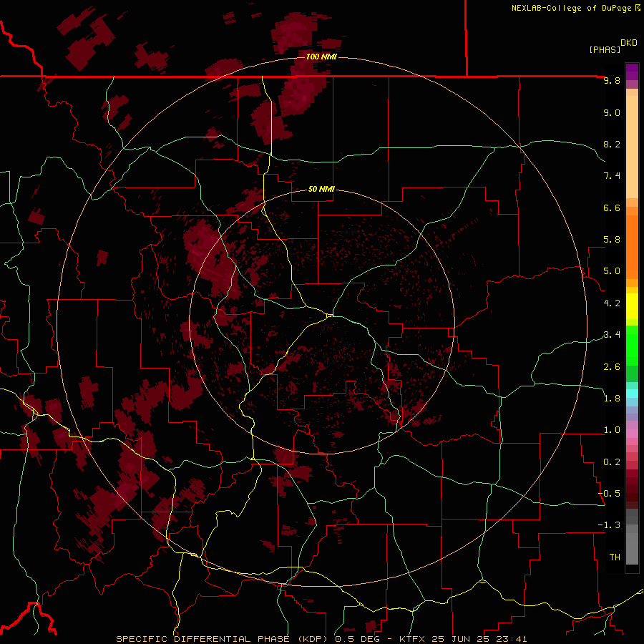Click the 6.6 scale value
644x644 pixels.
click(x=612, y=208)
